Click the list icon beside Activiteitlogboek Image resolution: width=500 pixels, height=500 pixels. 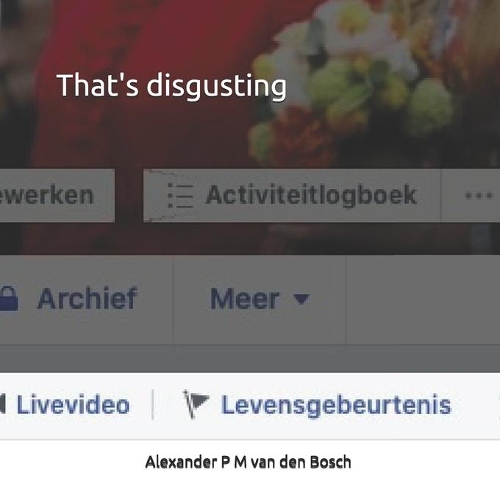(180, 196)
